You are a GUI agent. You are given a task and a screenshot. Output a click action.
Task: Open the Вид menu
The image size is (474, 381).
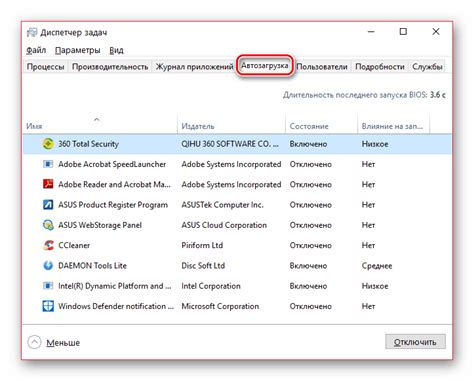click(x=116, y=50)
